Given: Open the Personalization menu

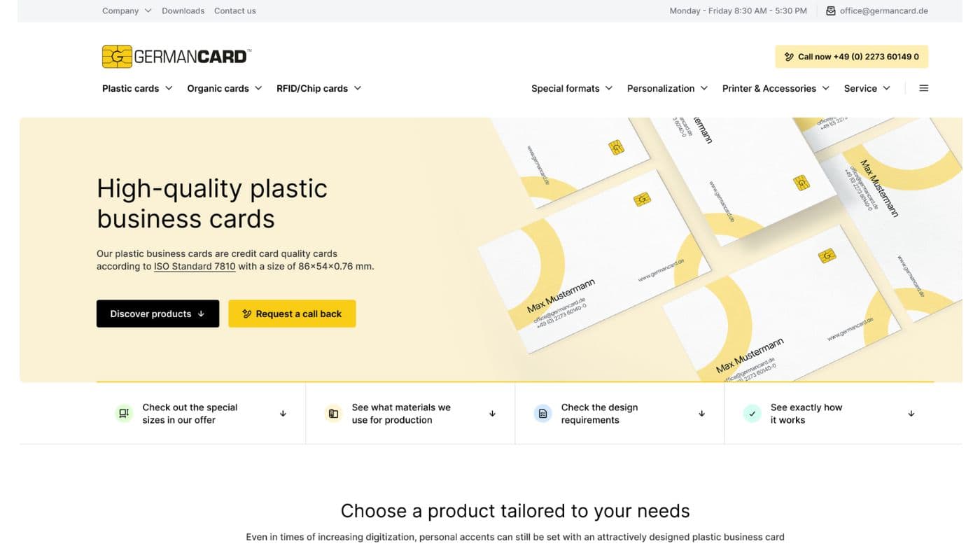Looking at the screenshot, I should coord(667,88).
